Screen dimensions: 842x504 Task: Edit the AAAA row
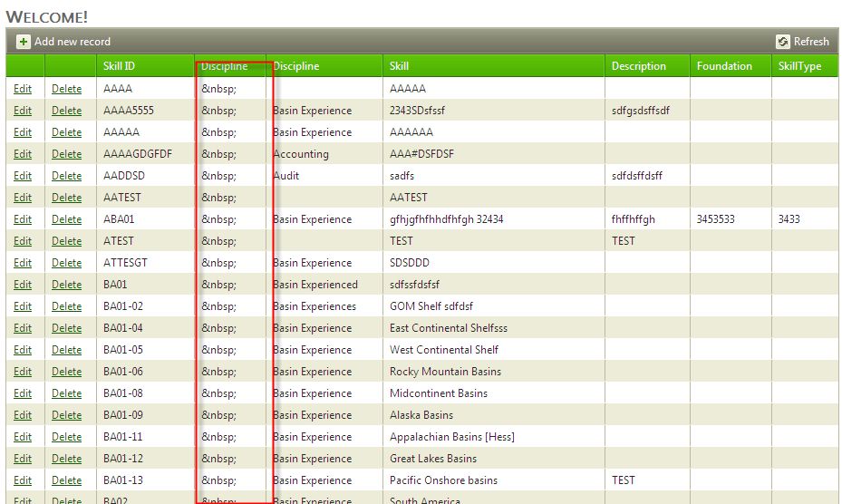(x=23, y=89)
